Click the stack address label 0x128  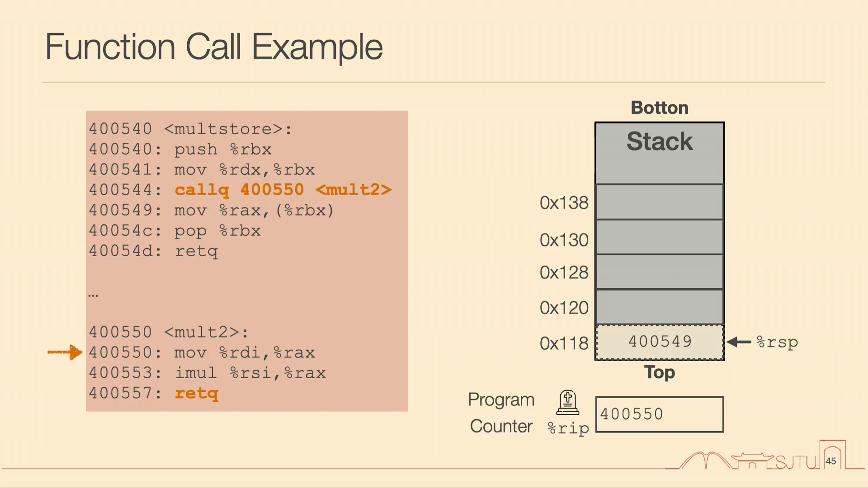pyautogui.click(x=564, y=272)
